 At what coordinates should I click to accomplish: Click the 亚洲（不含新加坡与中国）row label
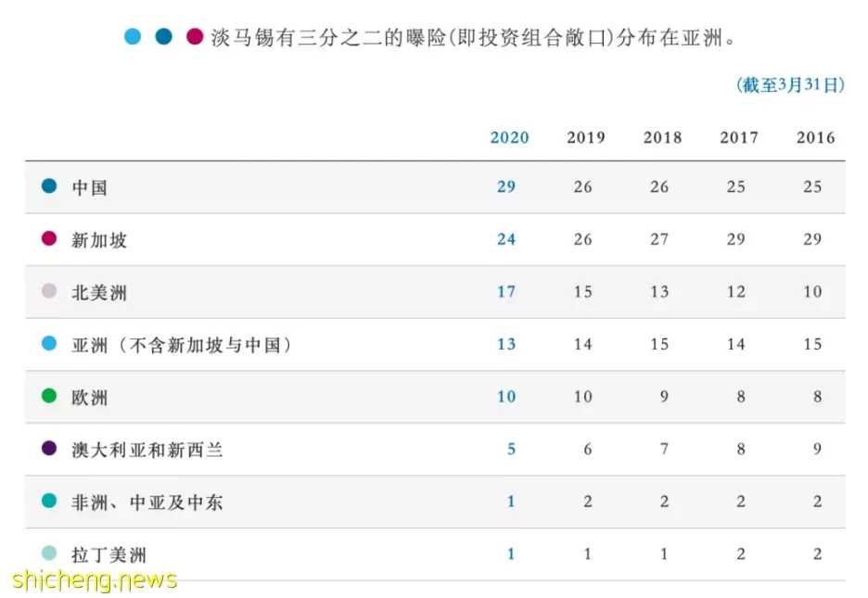[x=182, y=345]
